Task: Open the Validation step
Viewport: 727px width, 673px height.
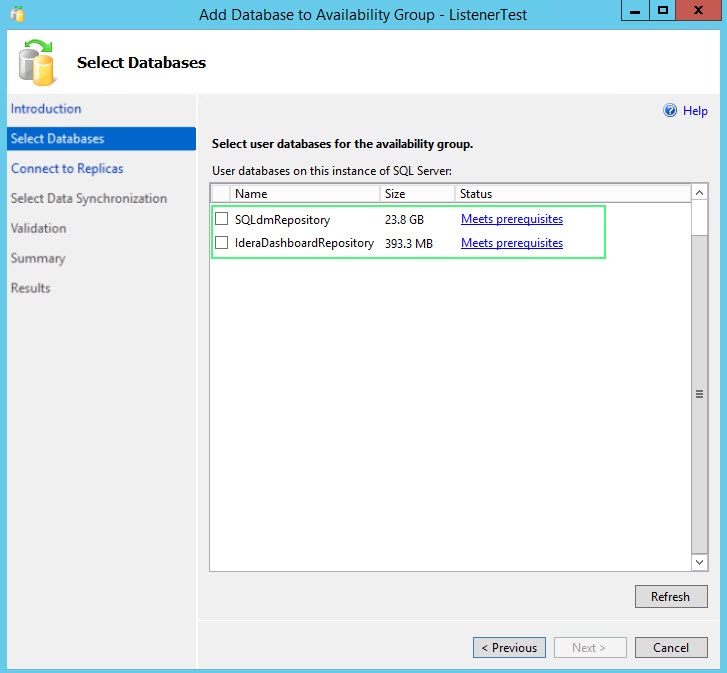Action: point(38,228)
